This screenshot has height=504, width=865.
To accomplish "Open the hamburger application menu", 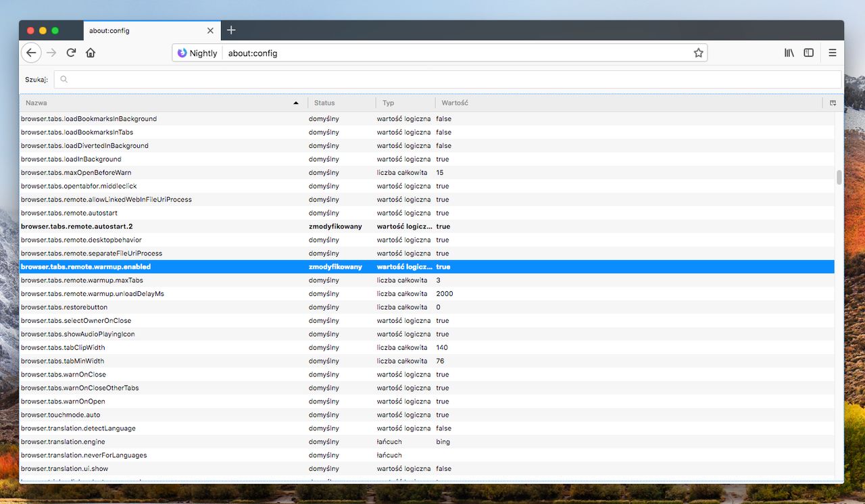I will (x=833, y=53).
